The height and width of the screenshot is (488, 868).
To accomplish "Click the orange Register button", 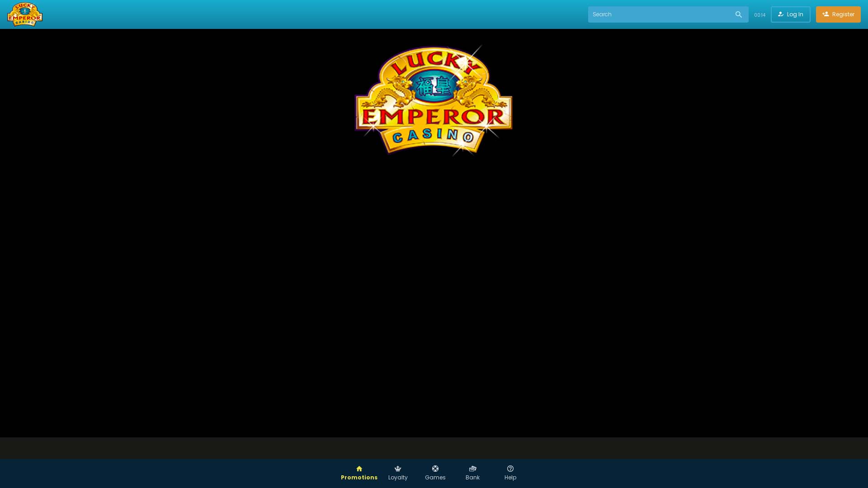I will [x=838, y=14].
